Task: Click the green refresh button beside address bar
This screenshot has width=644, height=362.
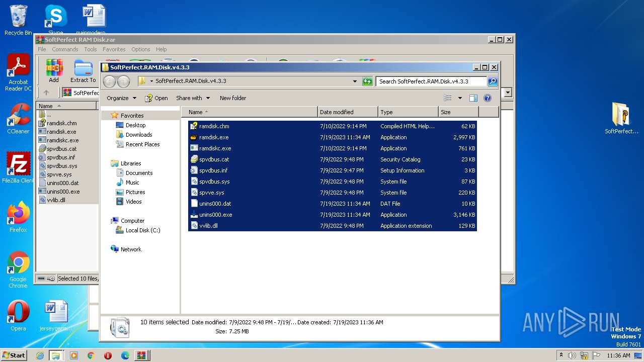Action: 367,81
